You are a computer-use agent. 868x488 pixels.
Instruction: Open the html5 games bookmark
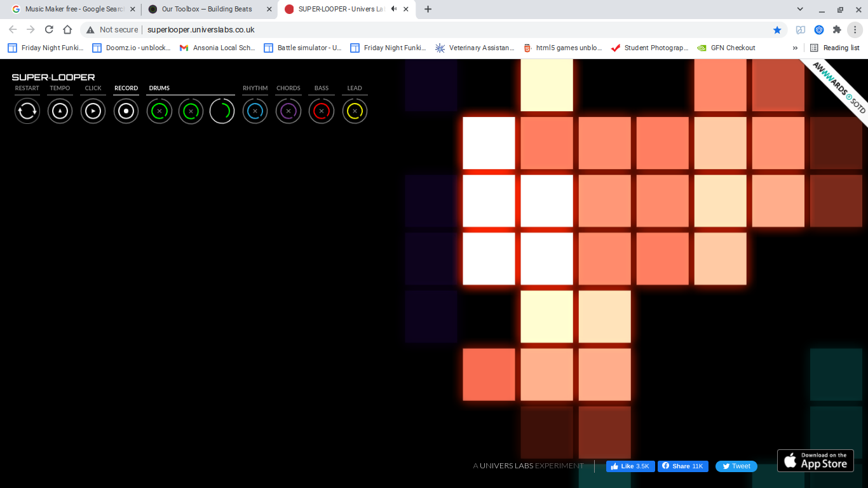coord(562,48)
